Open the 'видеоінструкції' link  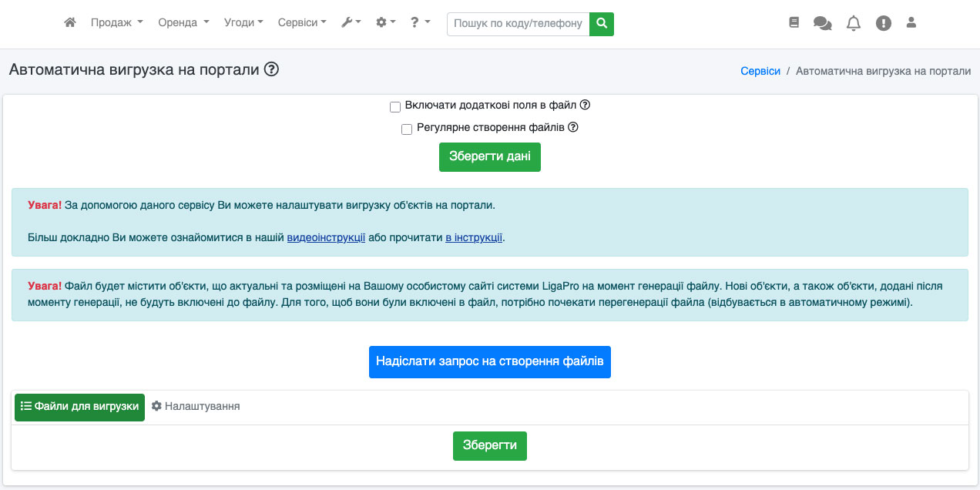[326, 237]
